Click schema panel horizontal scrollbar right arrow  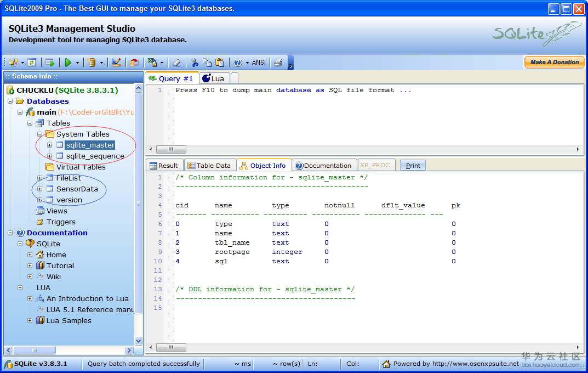(129, 350)
